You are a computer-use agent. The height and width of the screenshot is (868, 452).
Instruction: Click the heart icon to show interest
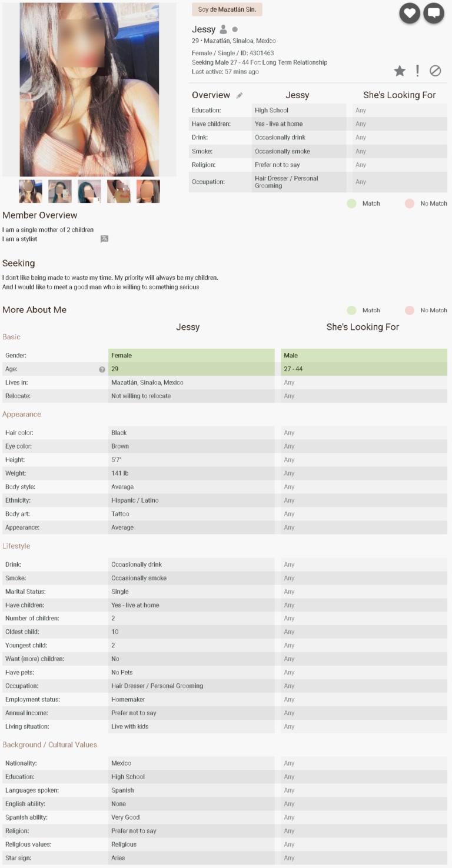[x=410, y=13]
